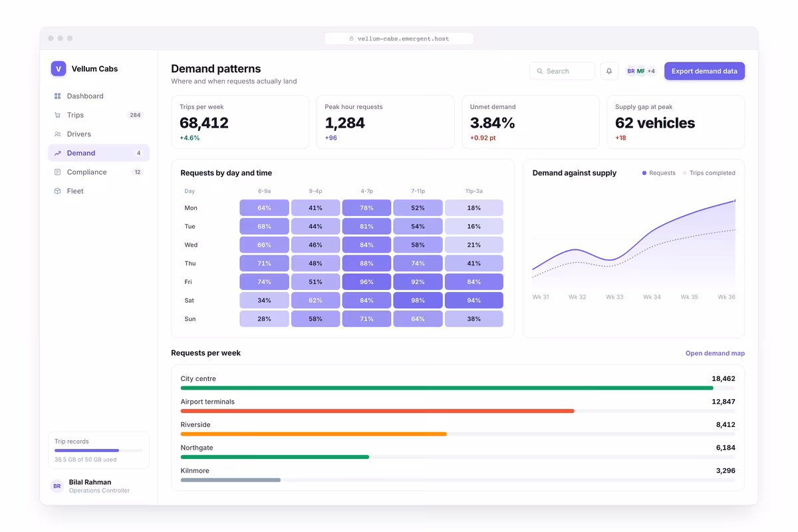Click the Trip records storage bar
The width and height of the screenshot is (798, 532).
pyautogui.click(x=98, y=450)
